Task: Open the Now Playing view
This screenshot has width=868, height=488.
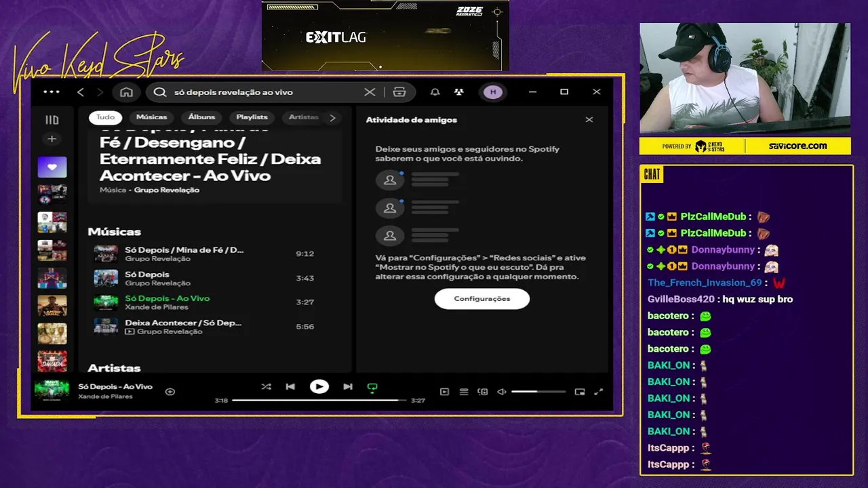Action: click(445, 392)
